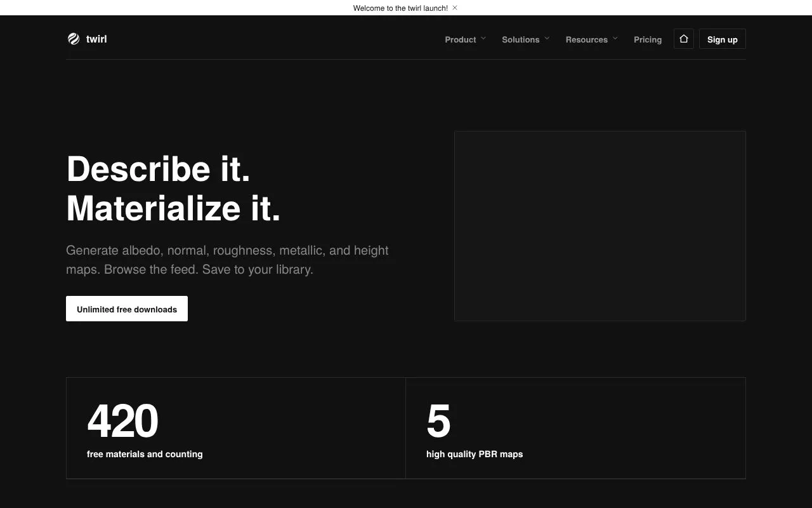Viewport: 812px width, 508px height.
Task: Click Unlimited free downloads button
Action: (127, 309)
